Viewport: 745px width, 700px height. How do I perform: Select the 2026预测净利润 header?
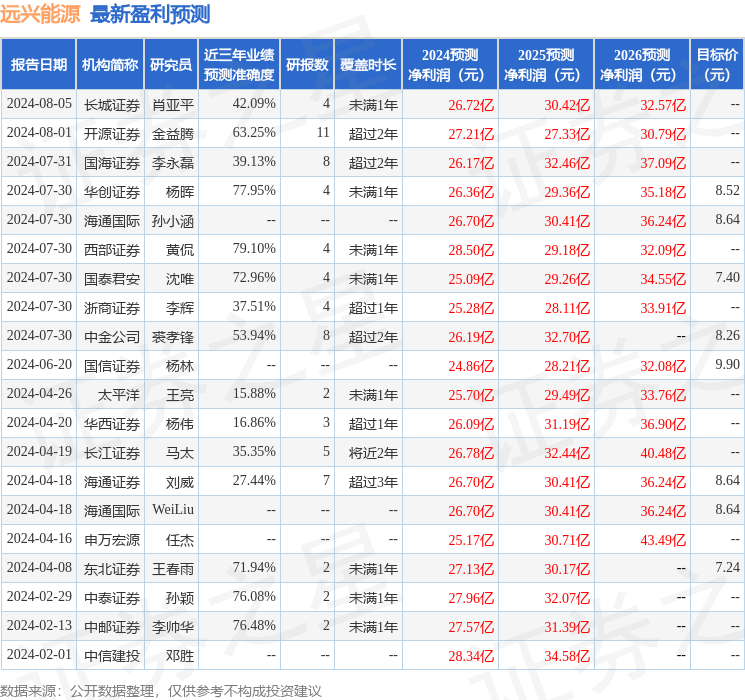[641, 65]
